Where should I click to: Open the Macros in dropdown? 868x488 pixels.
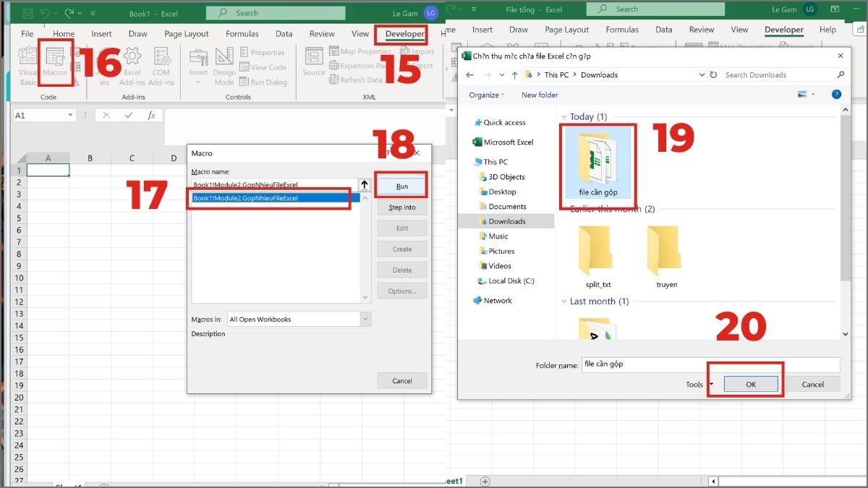365,319
